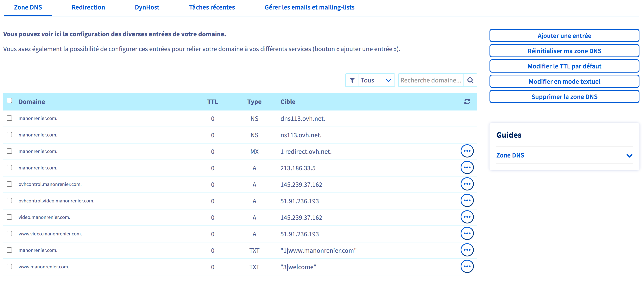Image resolution: width=644 pixels, height=282 pixels.
Task: Open actions menu for "3|welcome" TXT record
Action: (x=467, y=267)
